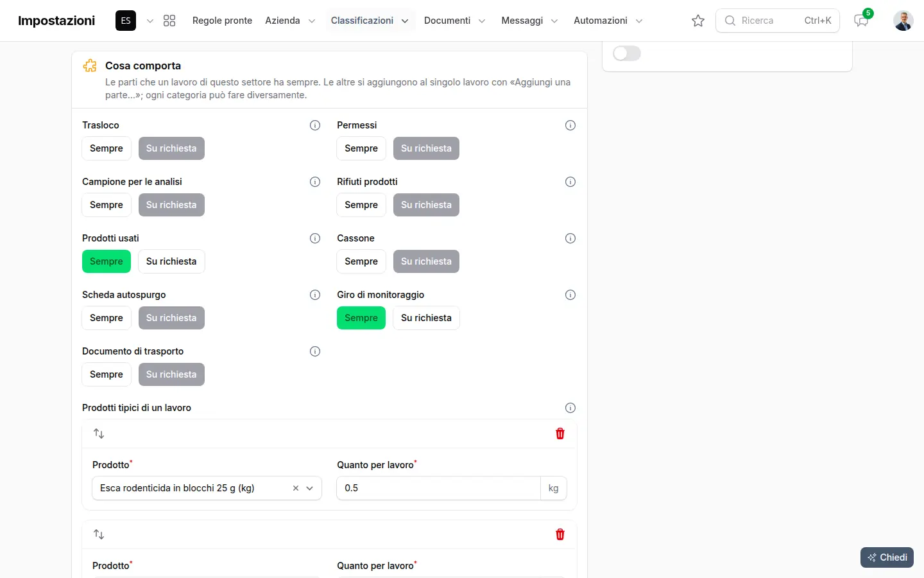Expand the Azienda menu
924x578 pixels.
pos(290,21)
